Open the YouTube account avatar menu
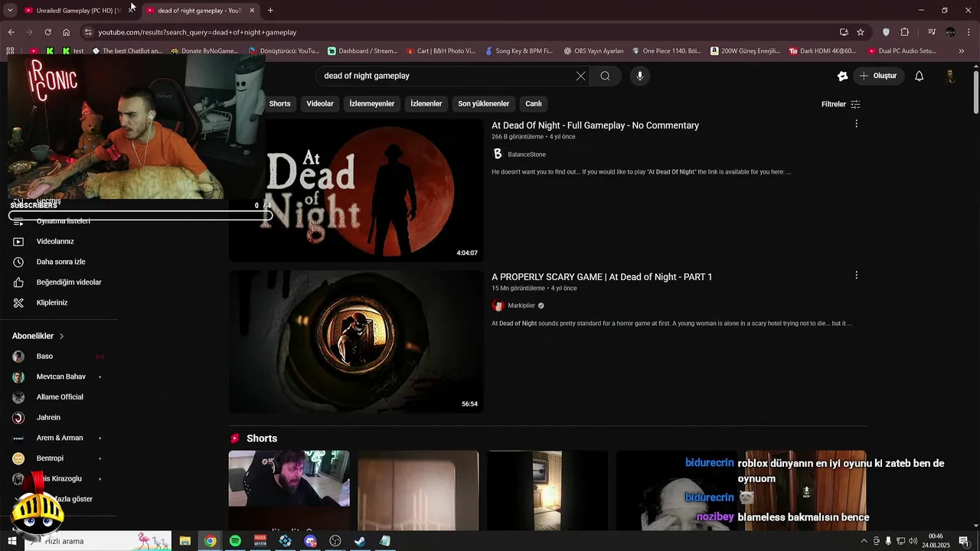 tap(950, 76)
